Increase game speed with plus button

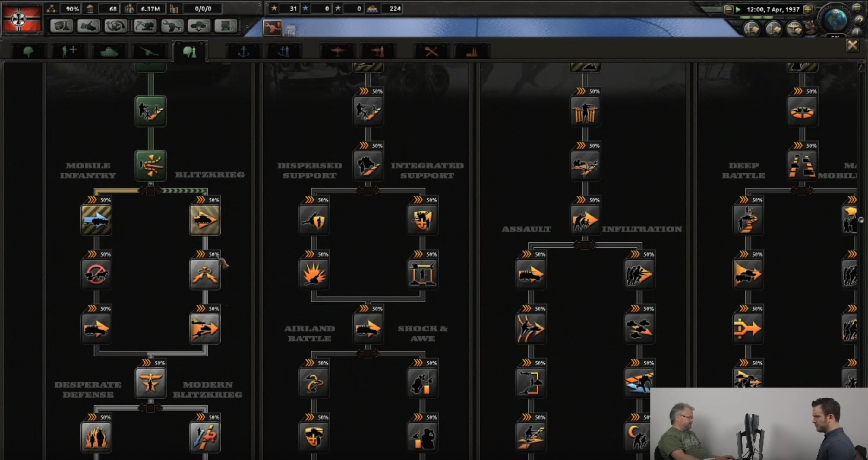(808, 9)
